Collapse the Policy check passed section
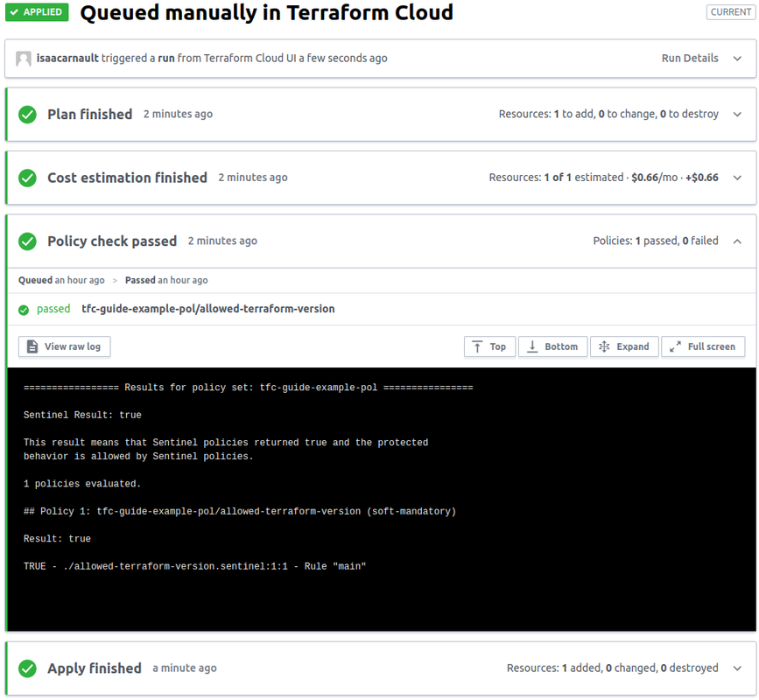 pyautogui.click(x=737, y=241)
